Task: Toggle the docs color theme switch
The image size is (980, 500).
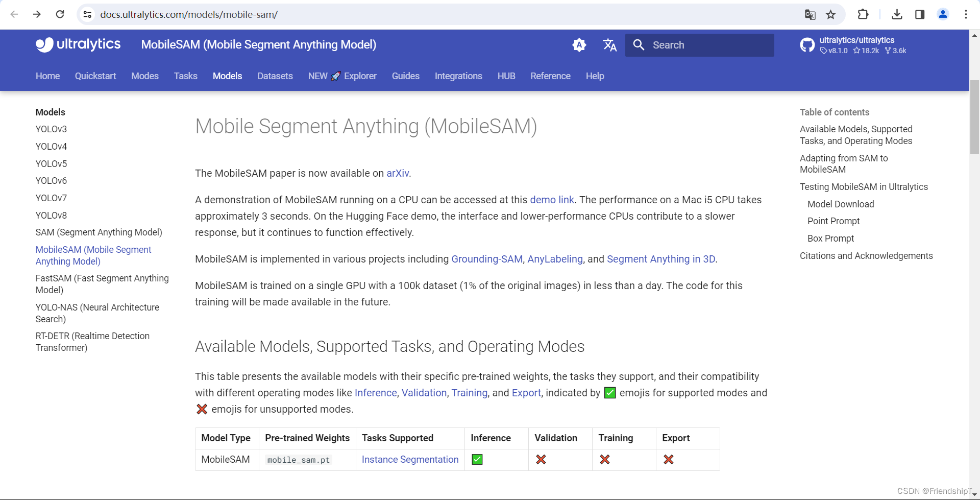Action: (579, 45)
